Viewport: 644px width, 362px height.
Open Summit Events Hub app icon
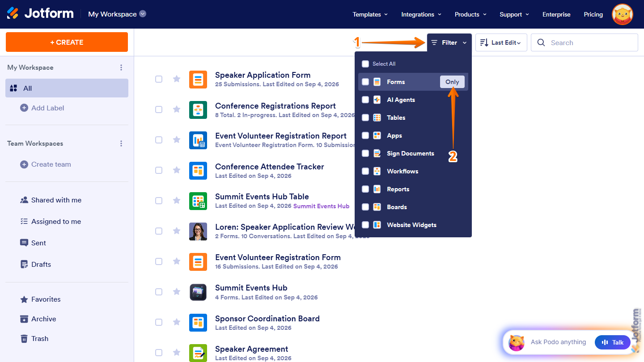pos(198,292)
